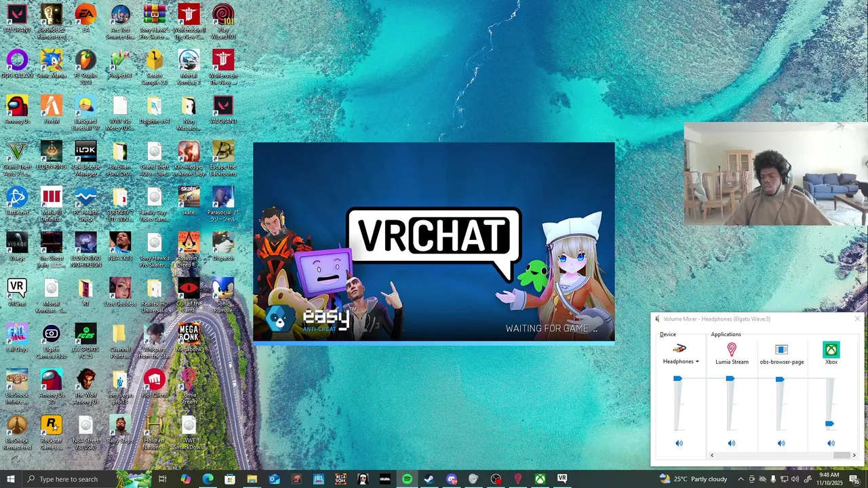The height and width of the screenshot is (488, 868).
Task: Adjust the Headphones volume slider
Action: pyautogui.click(x=677, y=379)
